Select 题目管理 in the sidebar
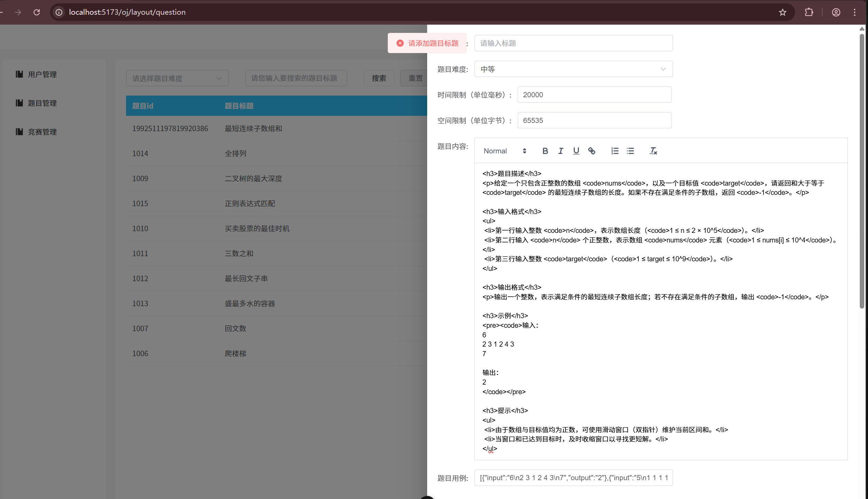The image size is (868, 499). (42, 103)
